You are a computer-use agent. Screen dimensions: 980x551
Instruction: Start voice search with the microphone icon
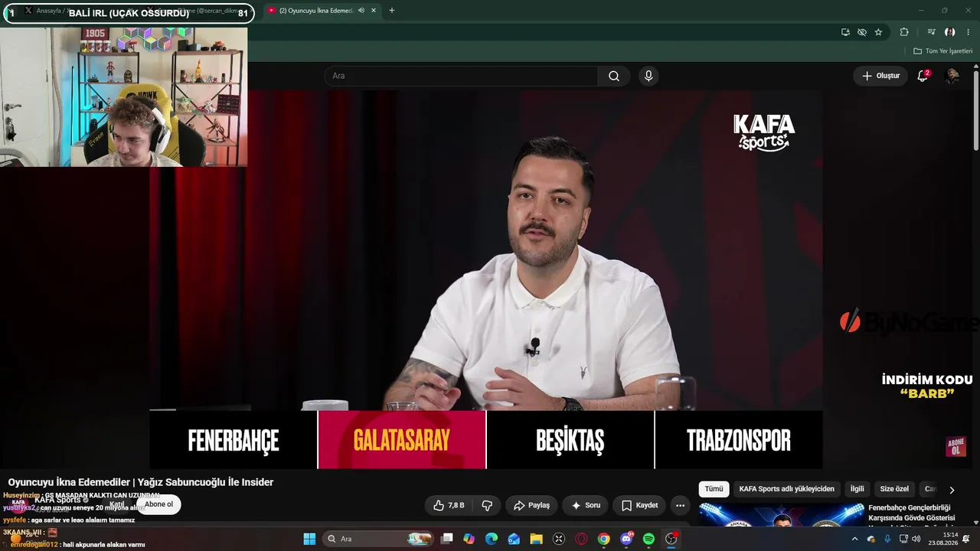648,76
